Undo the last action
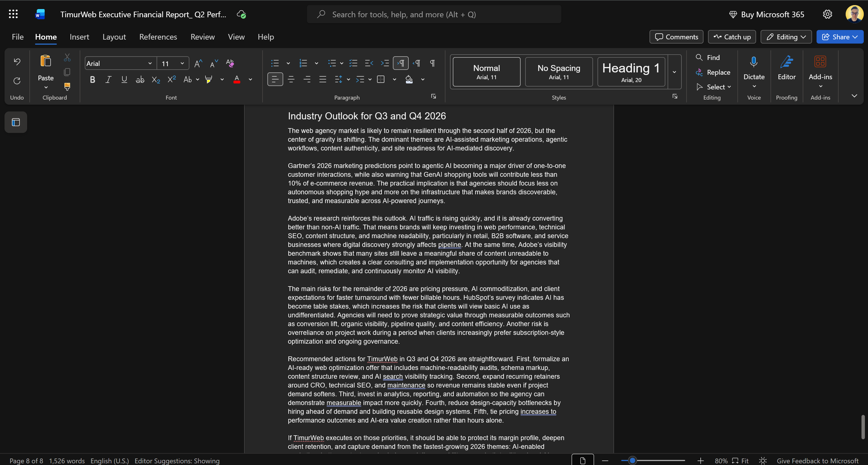This screenshot has width=868, height=465. pos(17,62)
